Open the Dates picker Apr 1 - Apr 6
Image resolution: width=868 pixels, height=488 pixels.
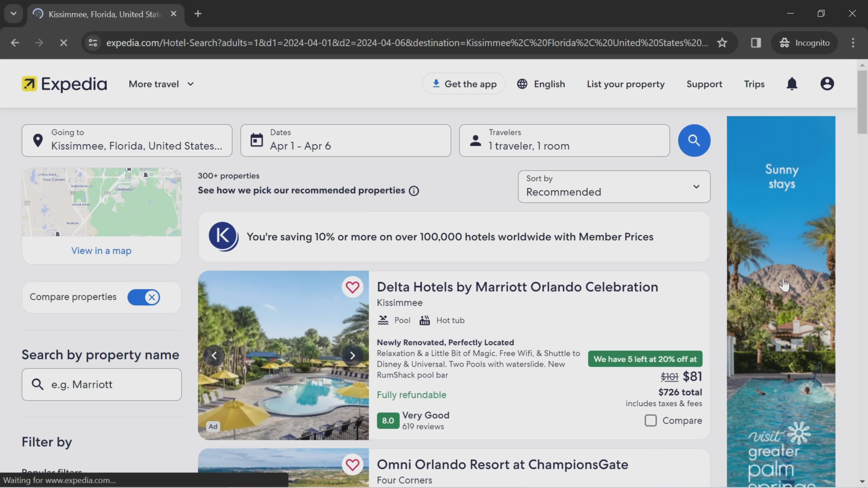pos(346,141)
